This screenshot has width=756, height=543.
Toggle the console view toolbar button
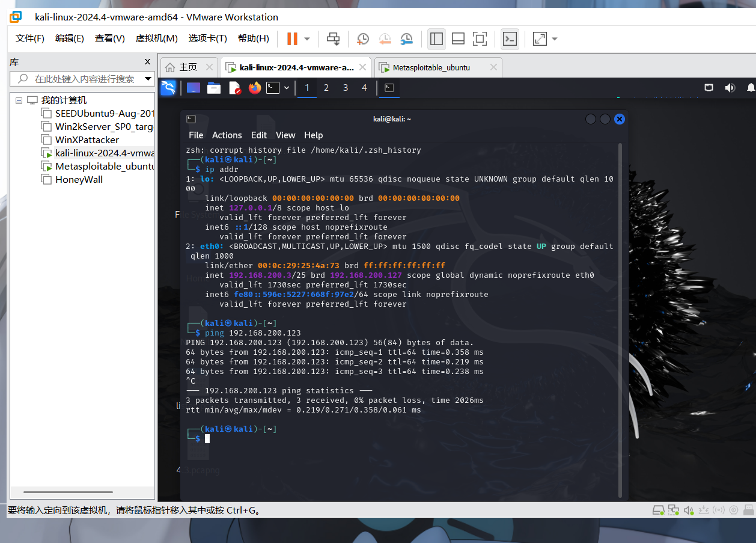[510, 39]
